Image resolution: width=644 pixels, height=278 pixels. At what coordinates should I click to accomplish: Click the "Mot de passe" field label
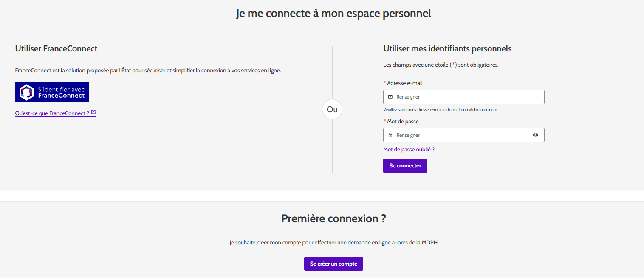pos(402,122)
